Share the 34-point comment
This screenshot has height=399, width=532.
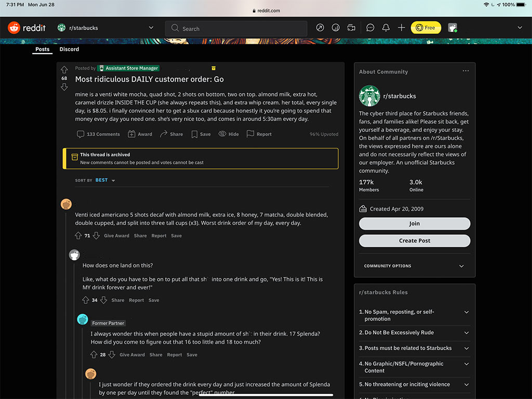click(x=118, y=300)
